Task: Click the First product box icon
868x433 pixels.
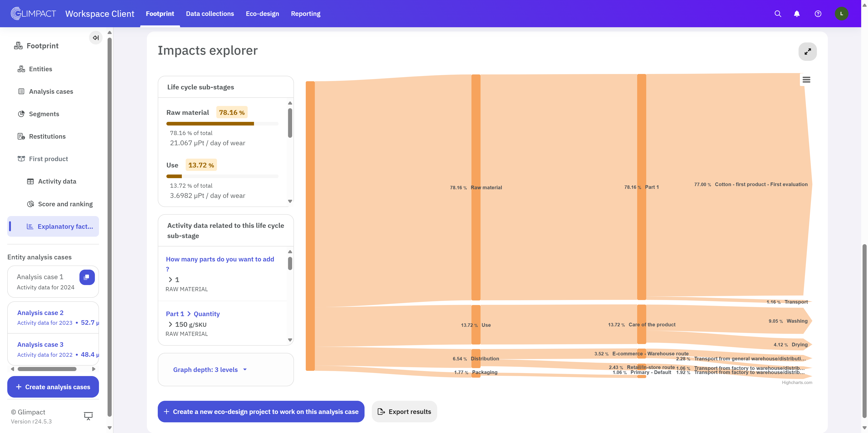Action: [x=21, y=159]
